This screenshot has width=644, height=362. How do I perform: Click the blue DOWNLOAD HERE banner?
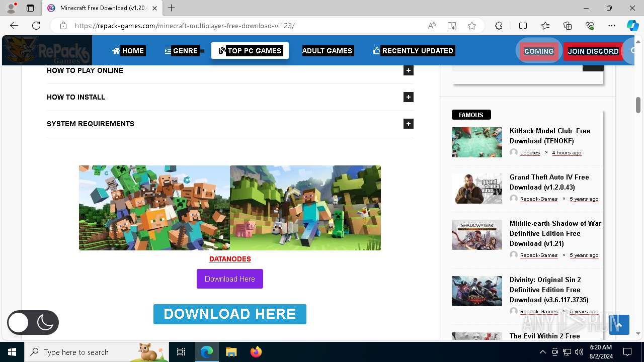[x=230, y=314]
